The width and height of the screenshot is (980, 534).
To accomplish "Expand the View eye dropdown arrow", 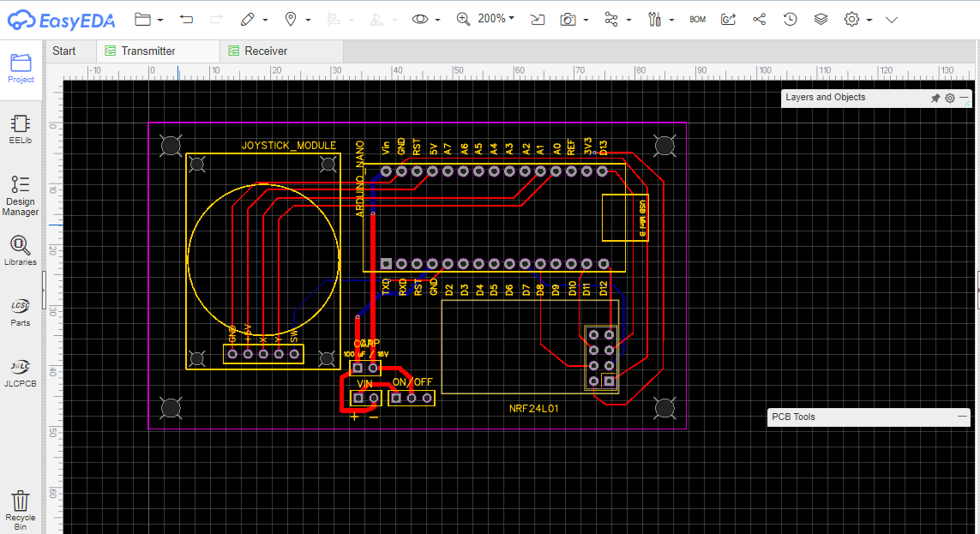I will [437, 20].
